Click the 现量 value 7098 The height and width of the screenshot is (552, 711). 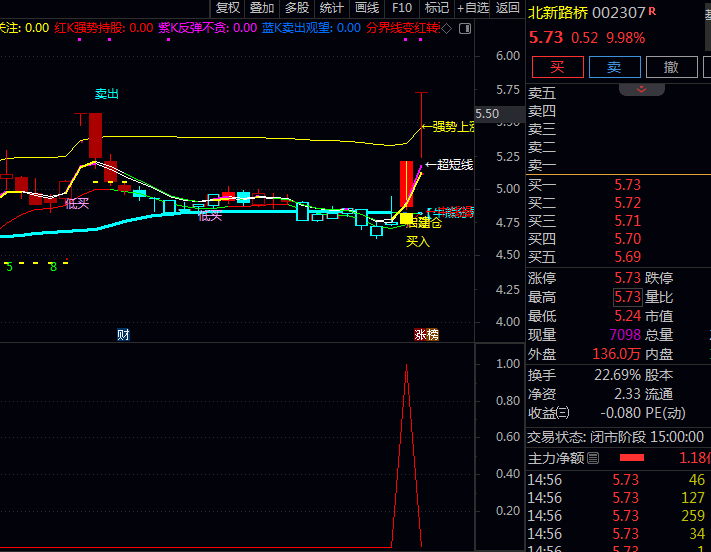click(x=625, y=335)
